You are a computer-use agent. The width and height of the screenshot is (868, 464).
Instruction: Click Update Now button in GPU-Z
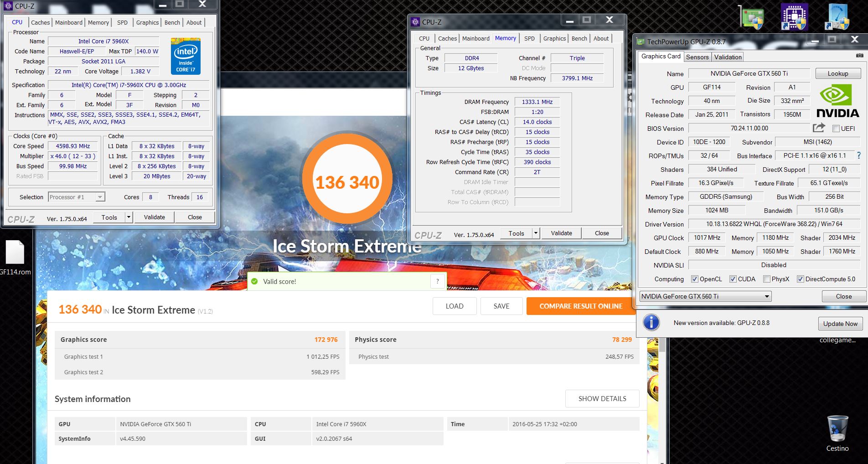[840, 324]
